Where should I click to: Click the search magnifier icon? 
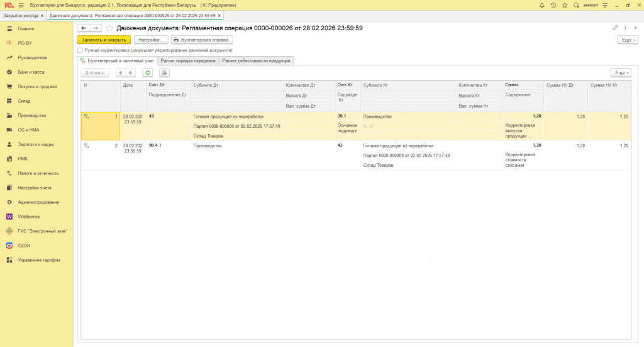[x=576, y=5]
